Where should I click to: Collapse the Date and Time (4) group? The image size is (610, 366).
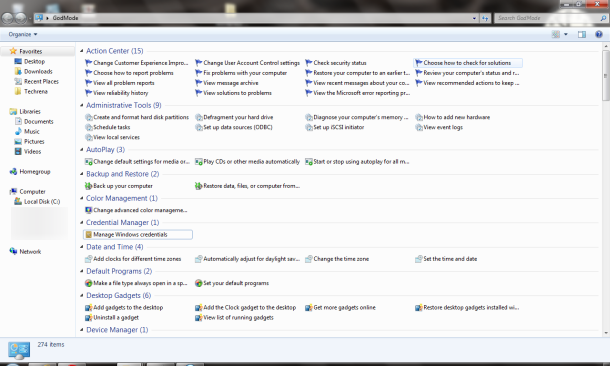82,247
